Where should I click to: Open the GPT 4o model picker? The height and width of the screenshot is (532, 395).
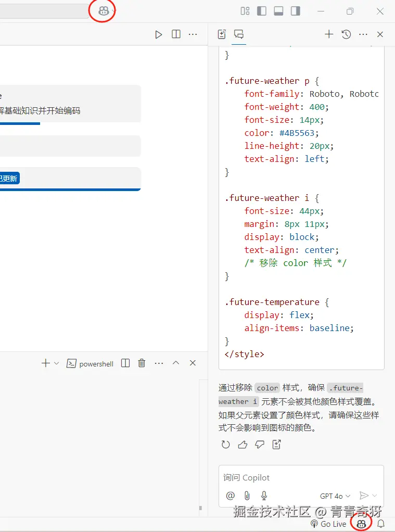(335, 496)
